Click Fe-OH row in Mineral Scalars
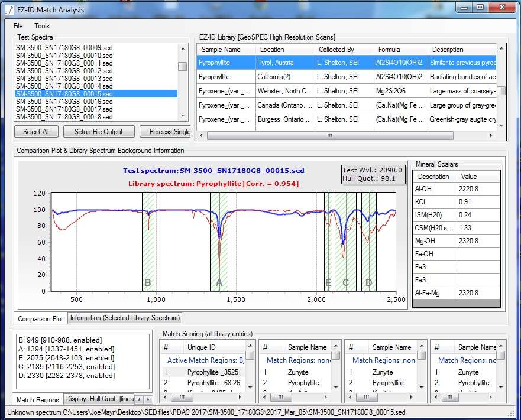The image size is (521, 420). tap(457, 254)
